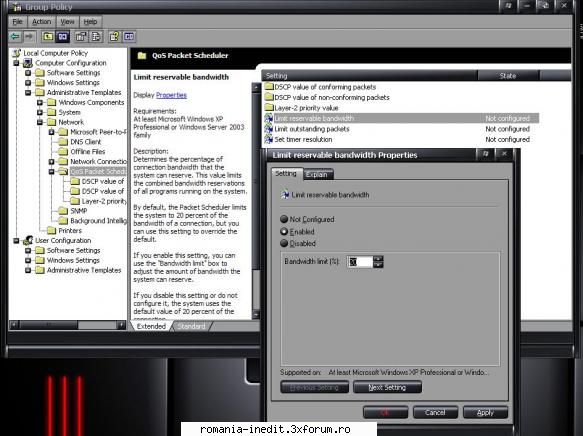This screenshot has height=436, width=583.
Task: Switch to the Extended view tab
Action: point(151,326)
